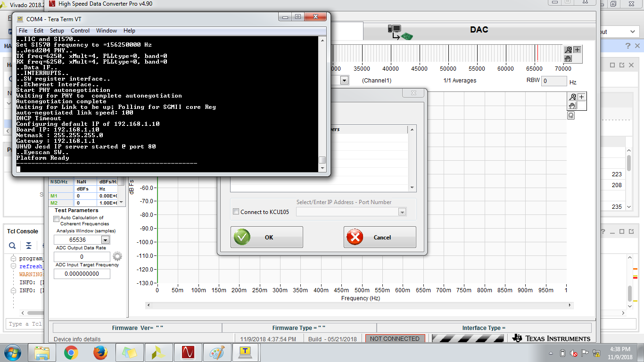Click the volume muted icon in the system tray
The width and height of the screenshot is (644, 362).
click(x=574, y=353)
